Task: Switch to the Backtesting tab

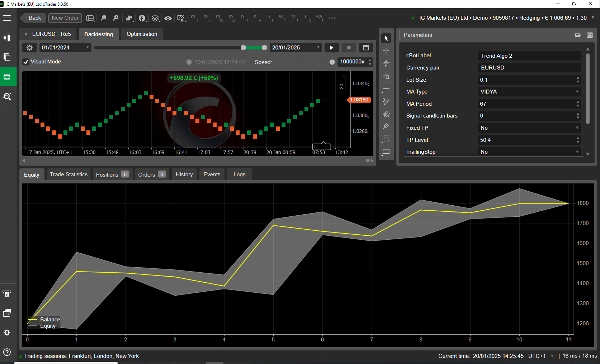Action: [x=99, y=34]
